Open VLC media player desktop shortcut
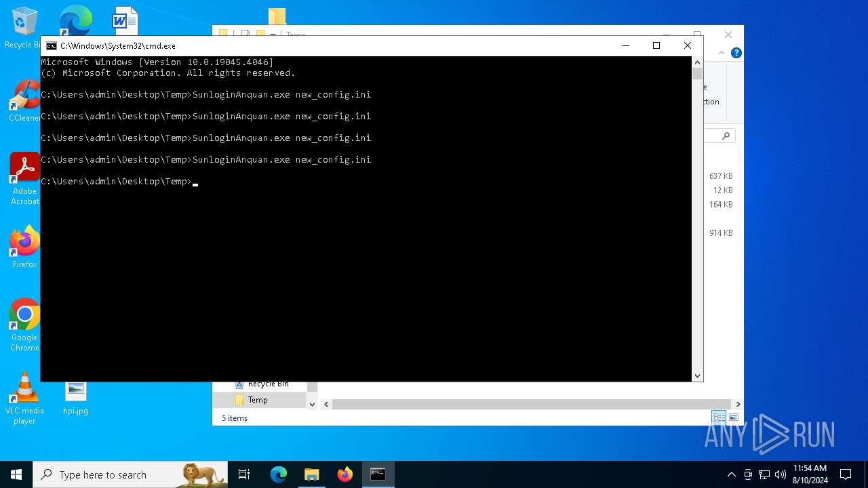Image resolution: width=868 pixels, height=488 pixels. 24,398
